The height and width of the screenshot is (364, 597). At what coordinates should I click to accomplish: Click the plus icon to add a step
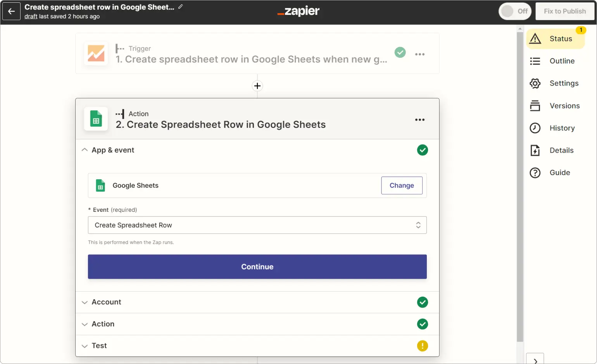click(257, 86)
